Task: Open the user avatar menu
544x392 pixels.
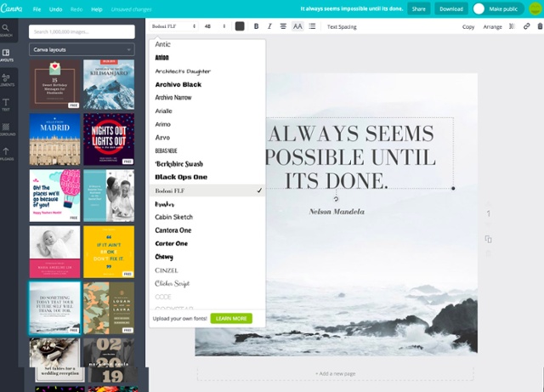Action: [x=535, y=9]
